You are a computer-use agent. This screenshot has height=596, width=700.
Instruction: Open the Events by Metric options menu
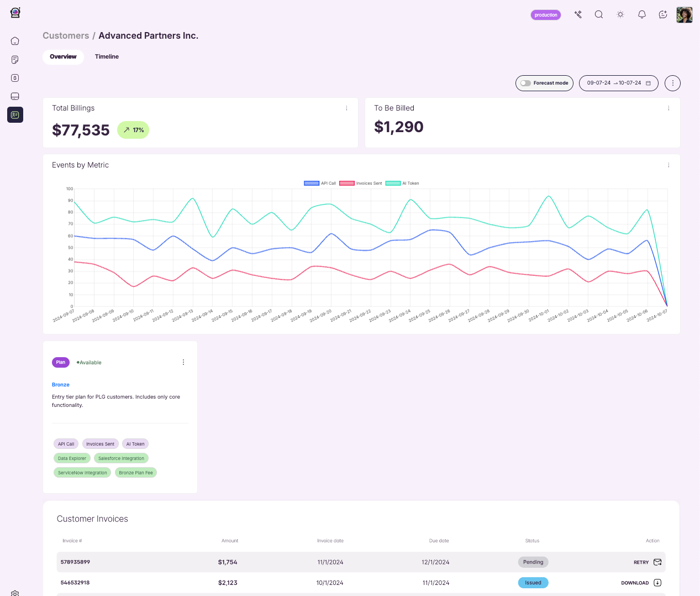click(669, 165)
